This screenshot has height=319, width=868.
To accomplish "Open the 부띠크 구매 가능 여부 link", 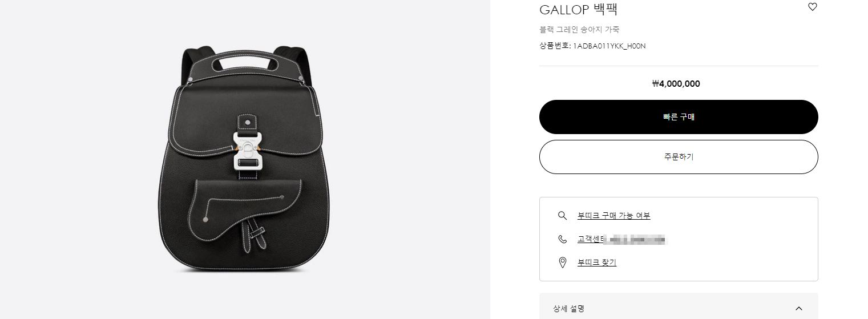I will 613,216.
